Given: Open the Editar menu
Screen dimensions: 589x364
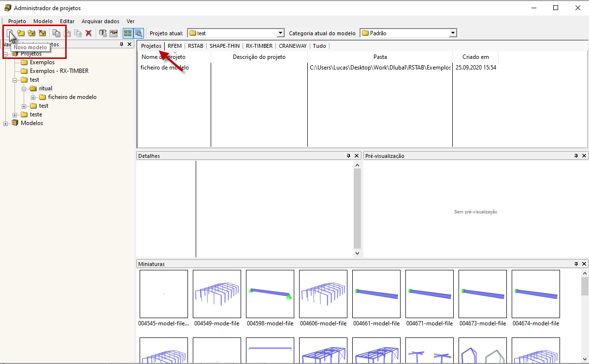Looking at the screenshot, I should (67, 21).
